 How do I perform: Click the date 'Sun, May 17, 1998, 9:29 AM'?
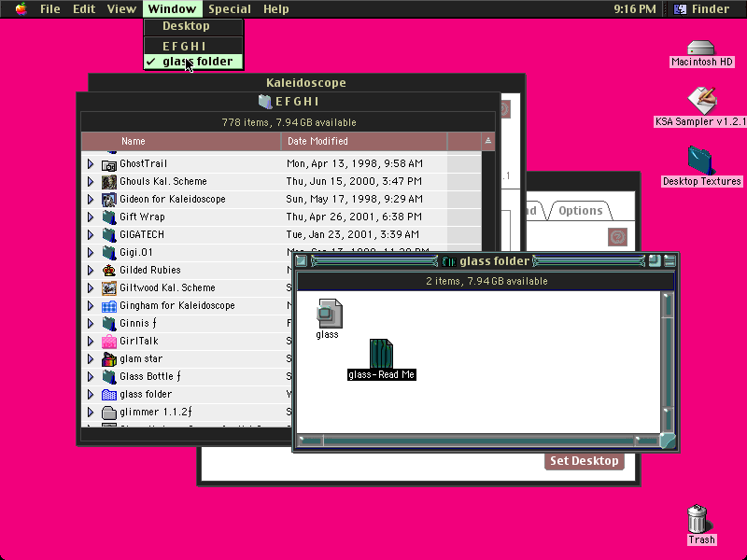pos(354,199)
